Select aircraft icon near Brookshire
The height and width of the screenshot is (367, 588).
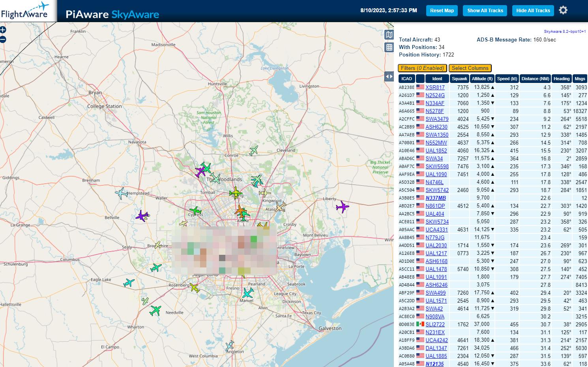(158, 245)
